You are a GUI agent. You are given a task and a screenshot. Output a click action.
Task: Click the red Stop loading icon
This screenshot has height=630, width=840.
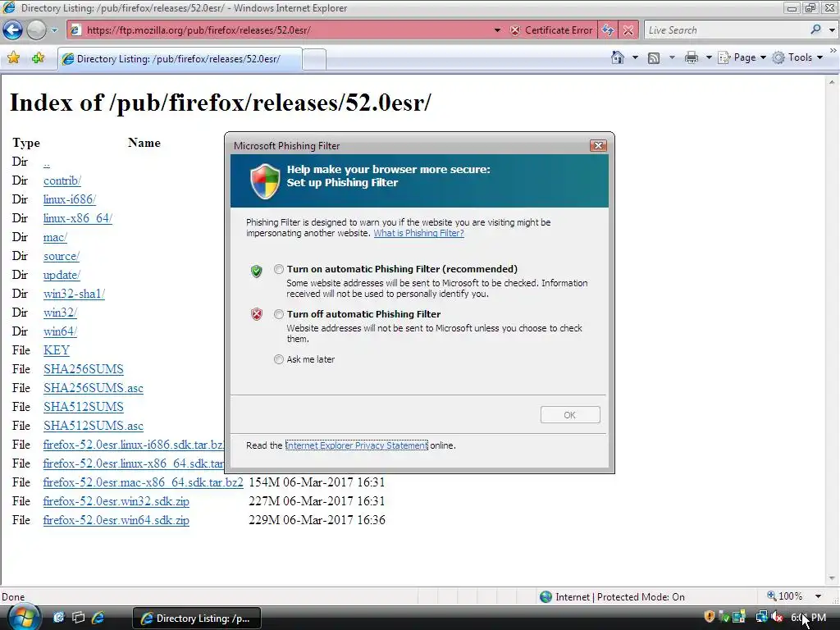628,30
